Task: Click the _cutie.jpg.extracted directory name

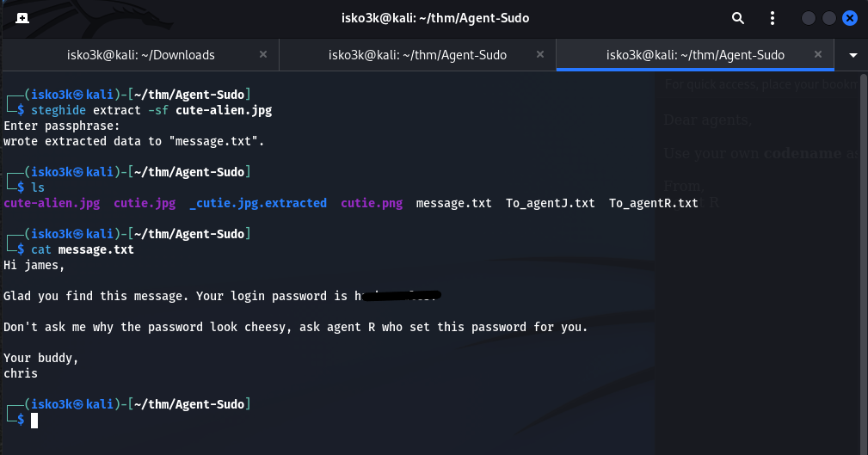Action: pos(258,203)
